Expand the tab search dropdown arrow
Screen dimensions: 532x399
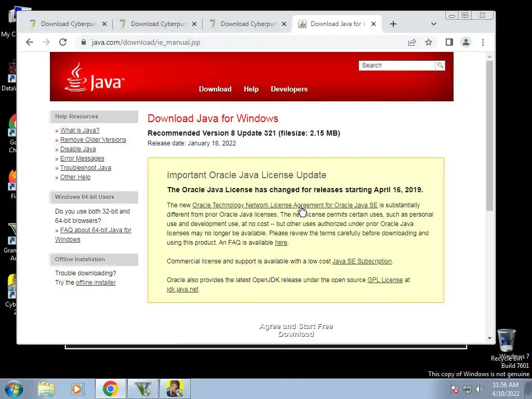click(434, 24)
